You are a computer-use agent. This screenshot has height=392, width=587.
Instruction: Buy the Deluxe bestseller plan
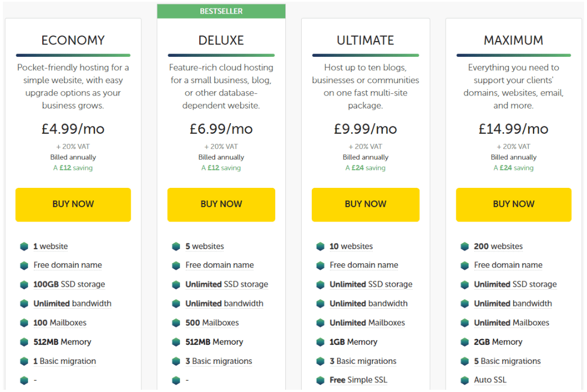tap(221, 205)
